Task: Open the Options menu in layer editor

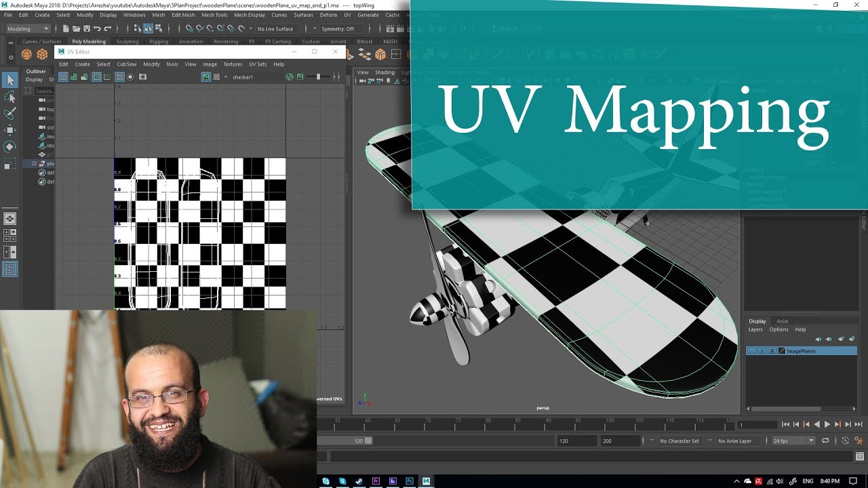Action: tap(778, 329)
